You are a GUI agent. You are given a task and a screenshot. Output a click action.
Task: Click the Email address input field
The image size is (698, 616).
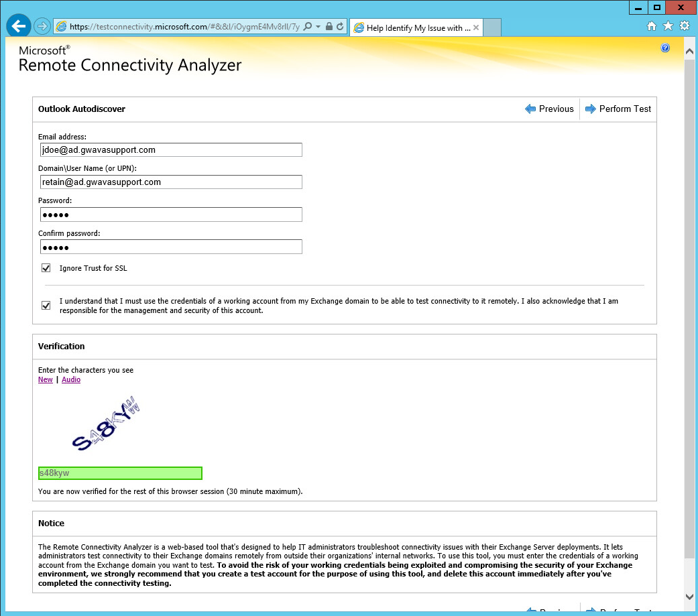(x=170, y=149)
